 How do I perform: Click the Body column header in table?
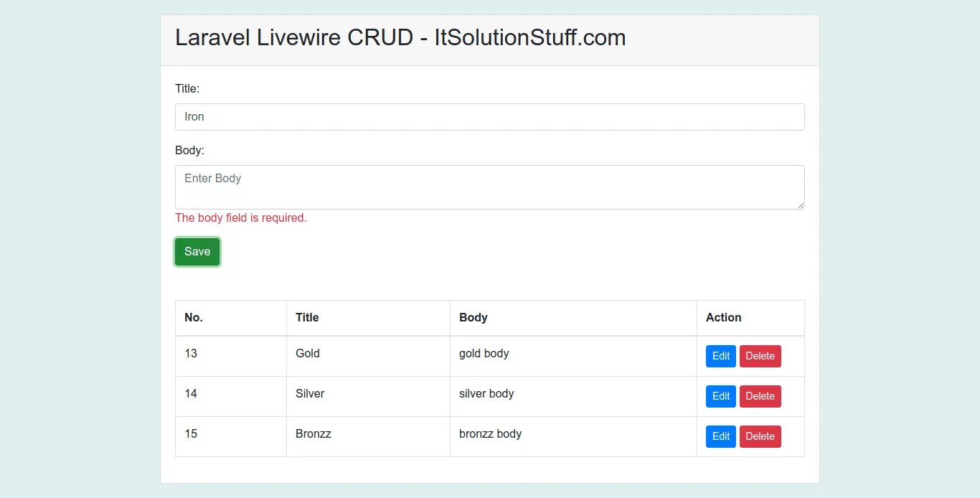[x=473, y=317]
